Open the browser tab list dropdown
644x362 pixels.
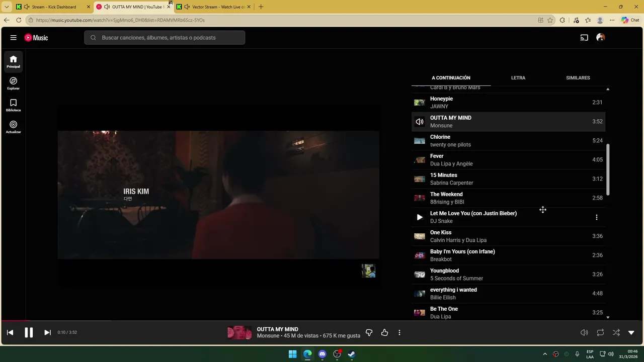coord(7,7)
